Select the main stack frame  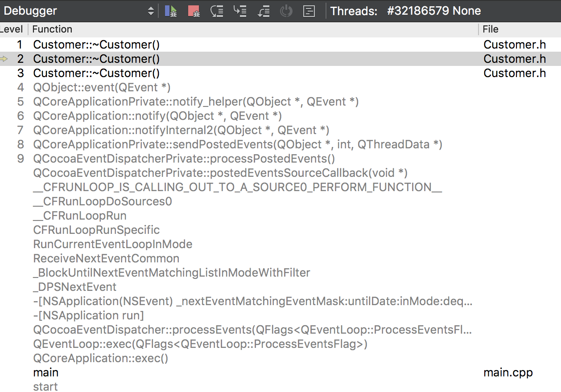46,372
